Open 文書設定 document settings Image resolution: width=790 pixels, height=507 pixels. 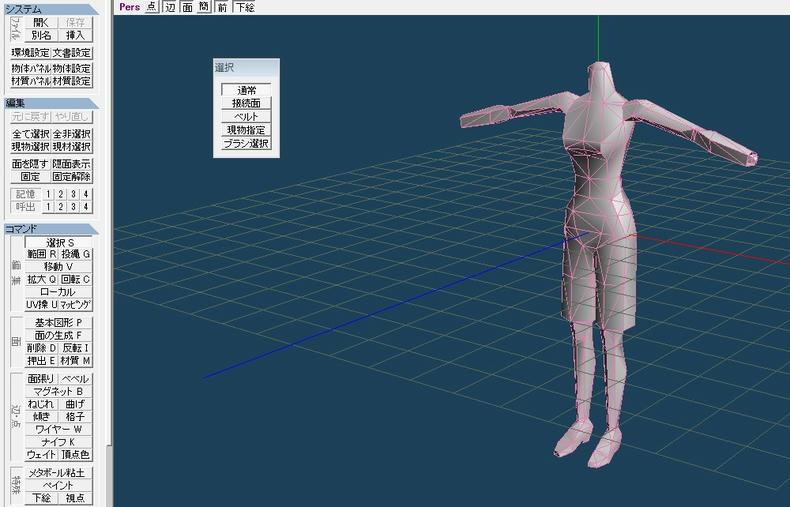72,53
